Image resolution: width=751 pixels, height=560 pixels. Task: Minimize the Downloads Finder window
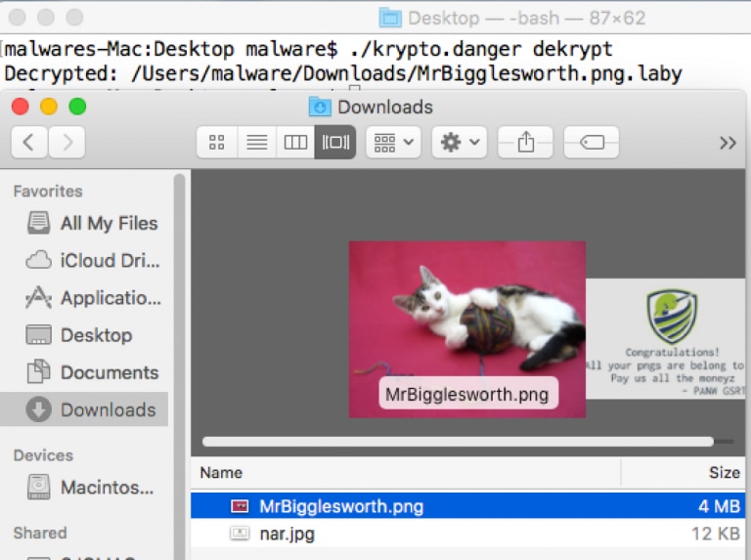pyautogui.click(x=49, y=107)
